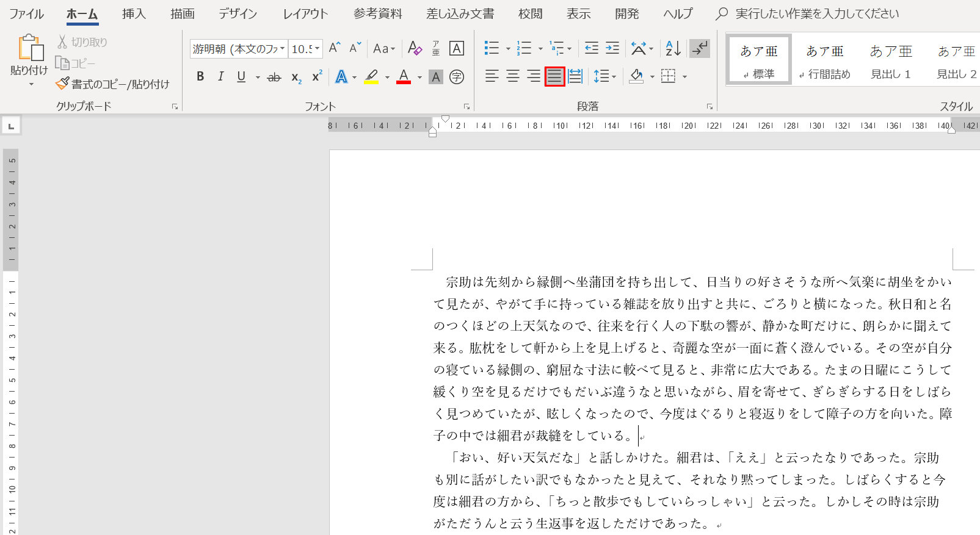The image size is (980, 535).
Task: Click the Sort A-Z icon
Action: pyautogui.click(x=673, y=48)
